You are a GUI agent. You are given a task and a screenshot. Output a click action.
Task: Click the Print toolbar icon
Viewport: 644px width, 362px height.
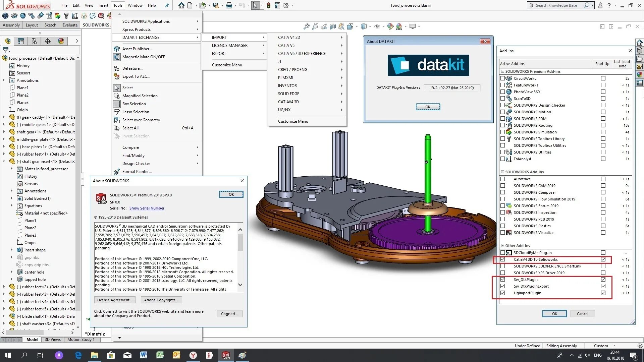pyautogui.click(x=229, y=5)
